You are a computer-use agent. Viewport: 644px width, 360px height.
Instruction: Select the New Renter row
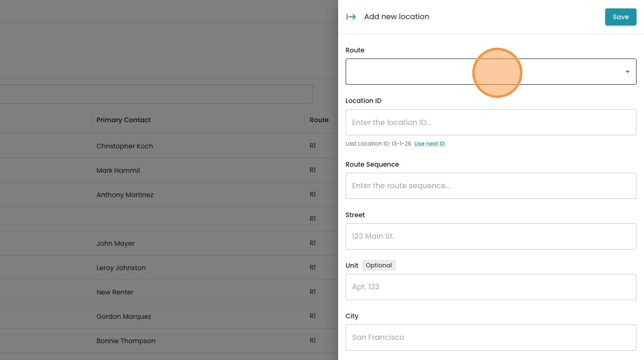(115, 292)
